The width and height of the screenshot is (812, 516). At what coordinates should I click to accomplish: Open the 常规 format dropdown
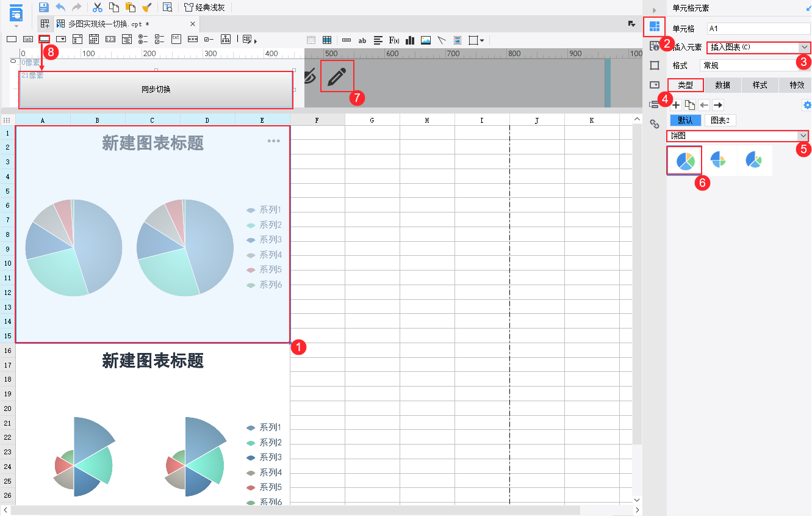755,65
